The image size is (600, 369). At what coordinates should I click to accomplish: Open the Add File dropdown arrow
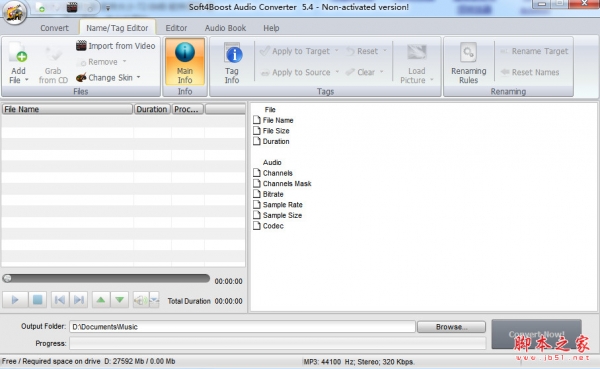click(27, 80)
